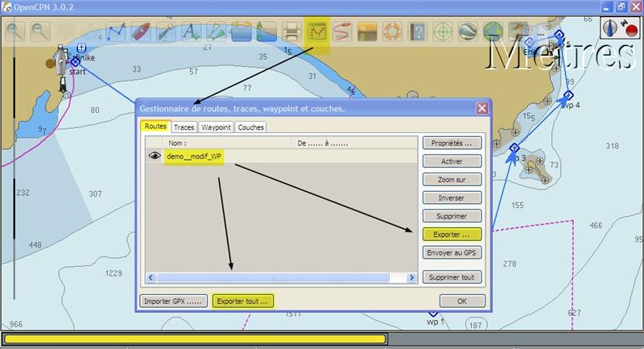Drop man overboard lifebuoy marker icon
The height and width of the screenshot is (349, 644).
[392, 33]
